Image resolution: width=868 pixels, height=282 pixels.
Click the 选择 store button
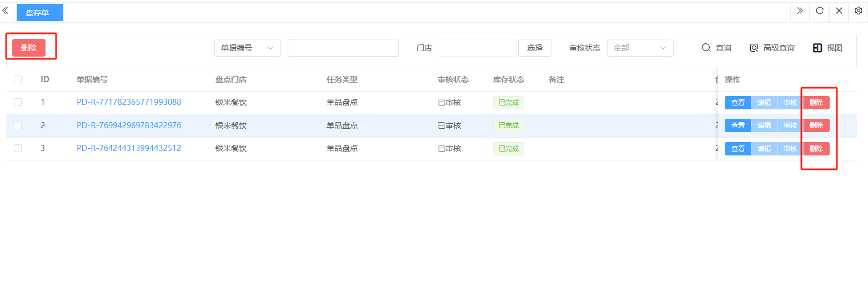pos(534,48)
